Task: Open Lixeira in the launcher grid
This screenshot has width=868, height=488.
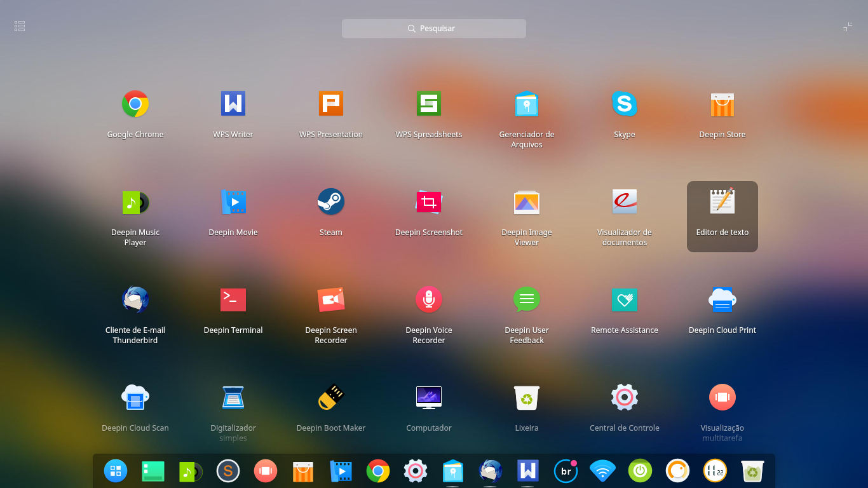Action: click(x=527, y=397)
